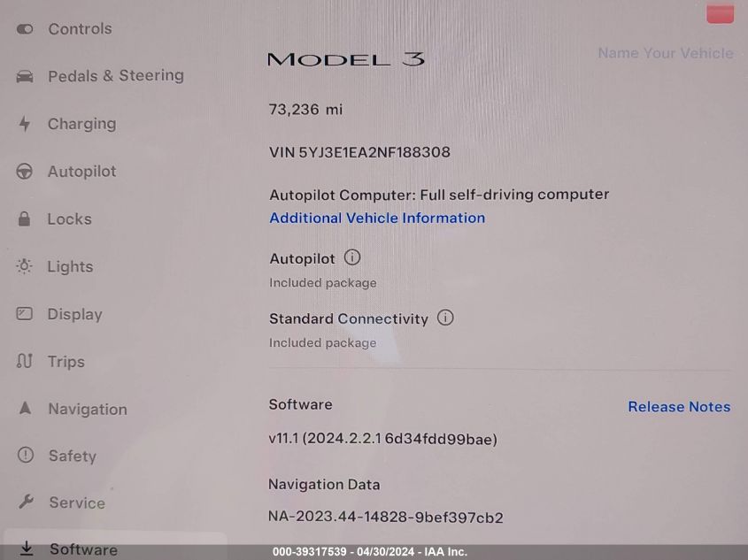Select the Pedals & Steering car icon
748x560 pixels.
(25, 76)
